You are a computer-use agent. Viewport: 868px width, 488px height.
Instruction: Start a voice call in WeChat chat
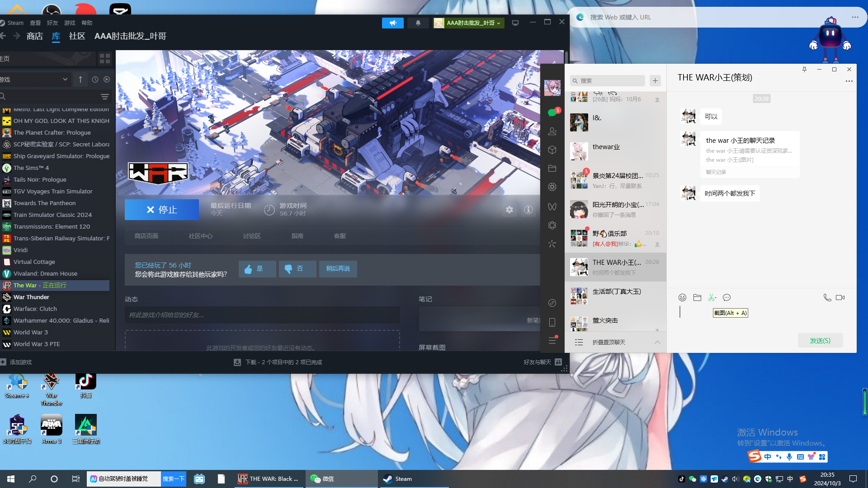(x=827, y=297)
